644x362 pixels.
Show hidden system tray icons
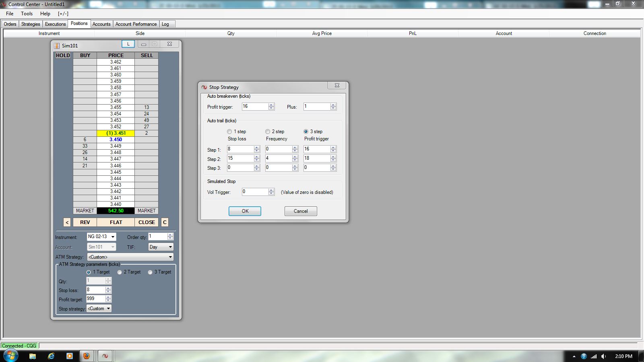(x=574, y=356)
